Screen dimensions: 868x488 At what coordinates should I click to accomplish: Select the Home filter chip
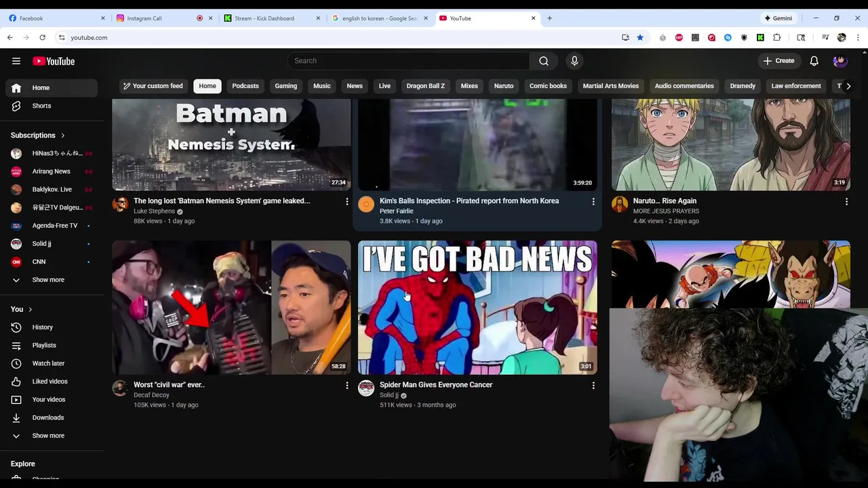208,86
